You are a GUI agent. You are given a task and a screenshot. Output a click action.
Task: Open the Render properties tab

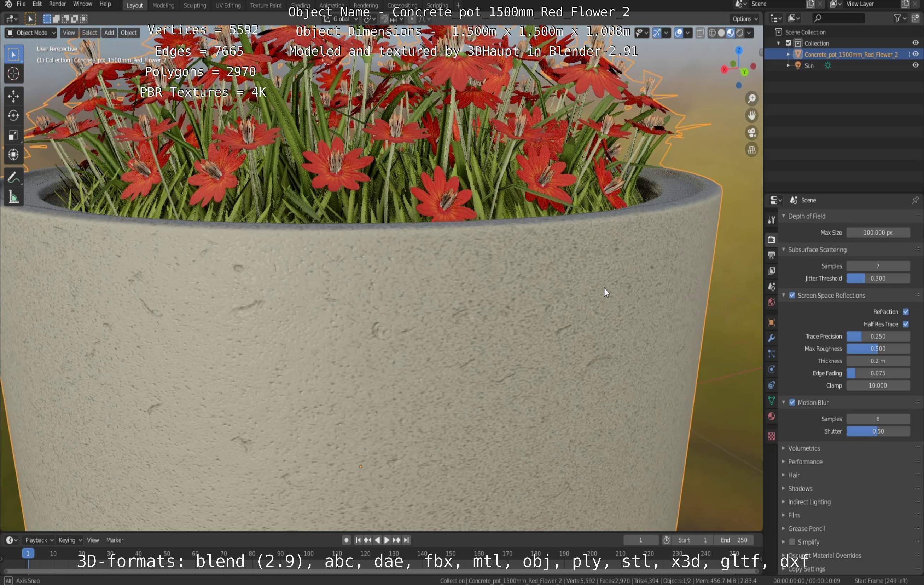coord(771,239)
